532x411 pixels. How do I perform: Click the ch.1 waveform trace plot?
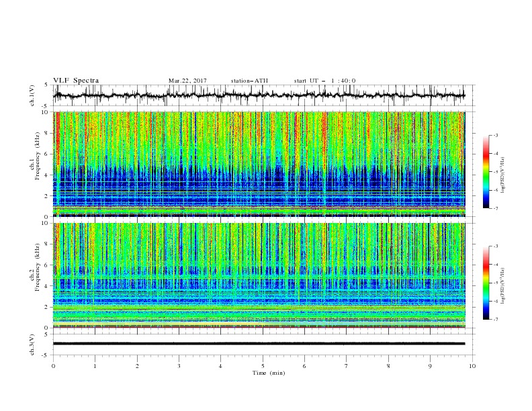(259, 95)
